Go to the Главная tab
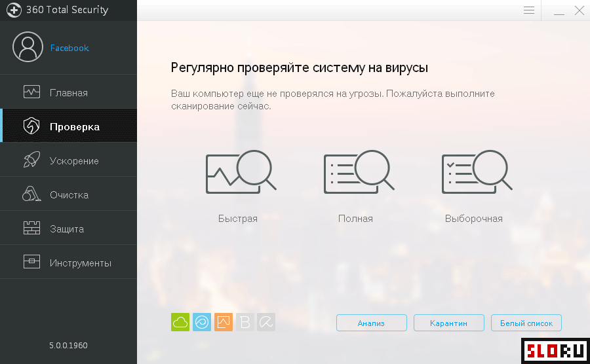 tap(68, 92)
